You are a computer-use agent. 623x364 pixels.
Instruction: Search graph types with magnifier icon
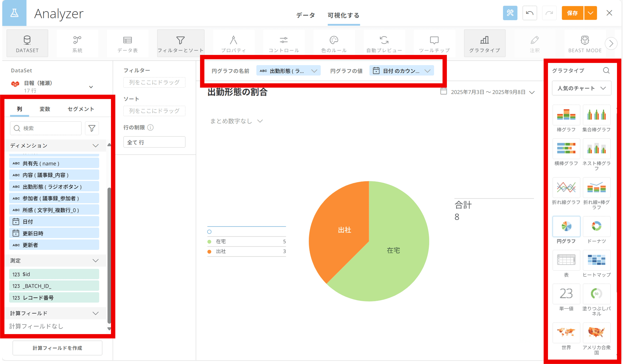[x=606, y=71]
